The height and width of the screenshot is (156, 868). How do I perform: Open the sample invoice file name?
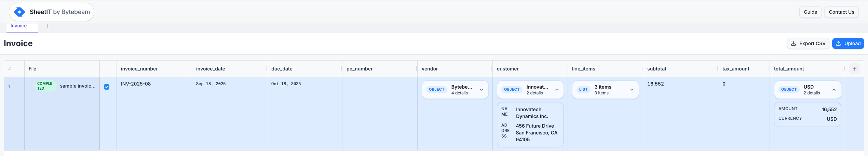[x=78, y=86]
